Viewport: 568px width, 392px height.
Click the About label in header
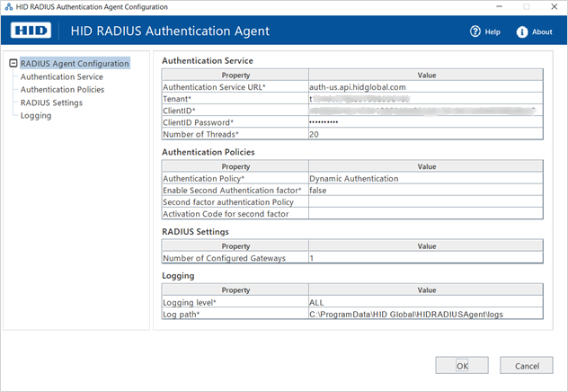pos(542,31)
